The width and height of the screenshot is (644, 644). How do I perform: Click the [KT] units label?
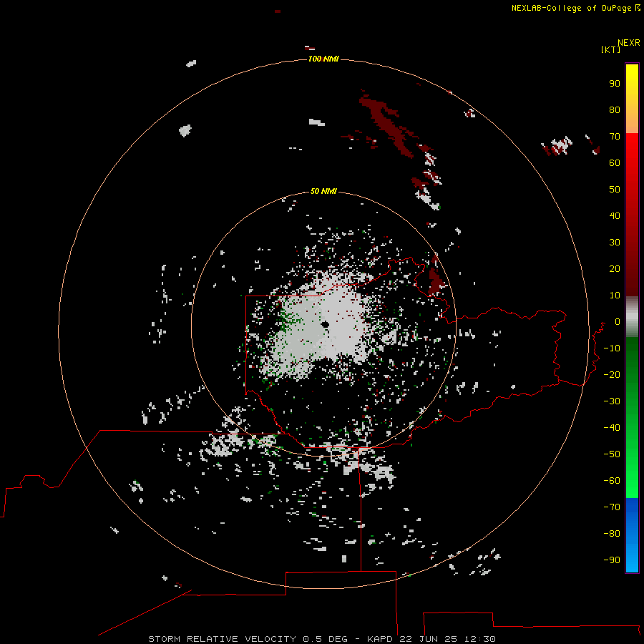(x=610, y=49)
